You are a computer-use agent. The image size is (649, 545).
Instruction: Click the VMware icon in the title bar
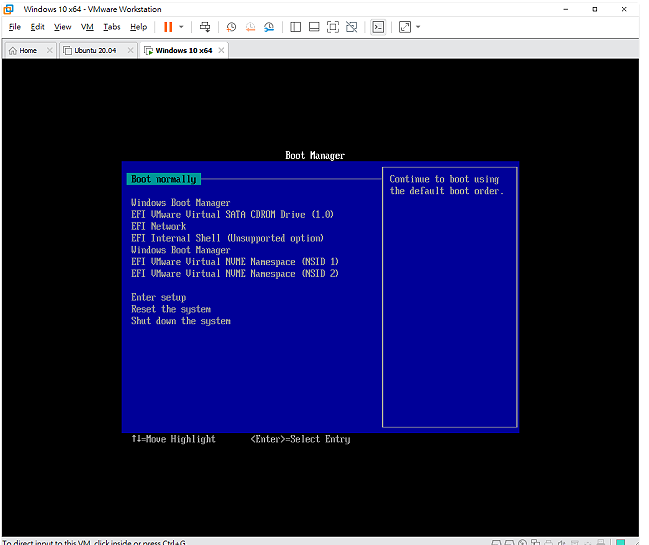(x=8, y=9)
